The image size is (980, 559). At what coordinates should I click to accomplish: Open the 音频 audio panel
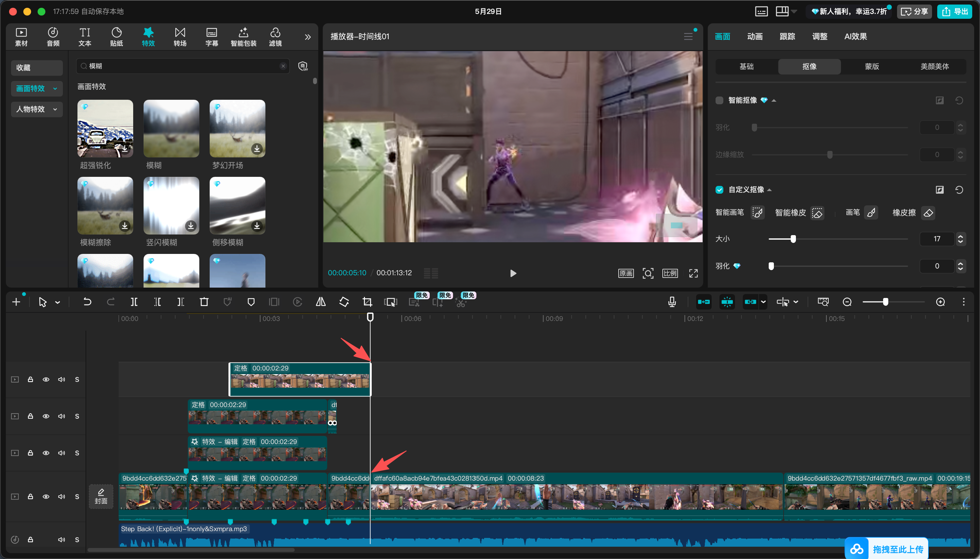[53, 37]
